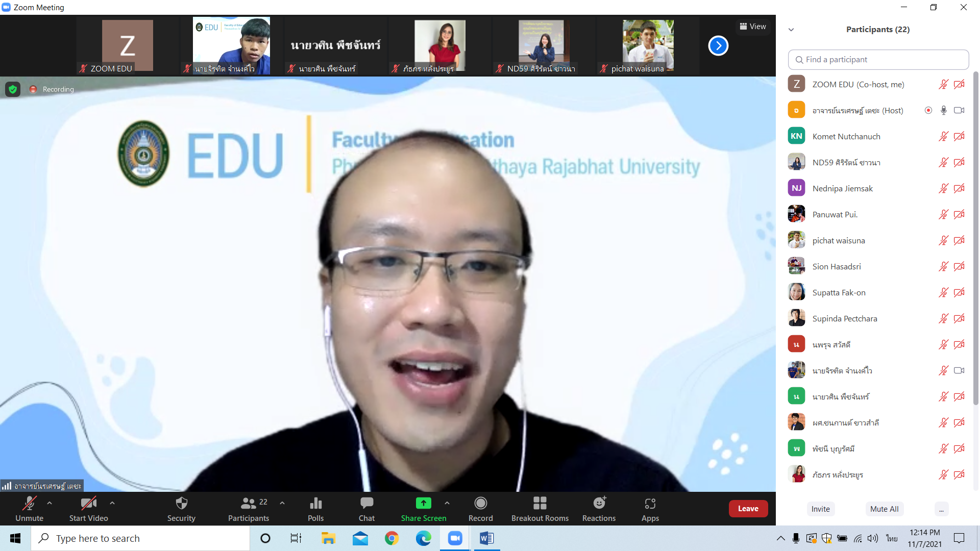Toggle camera icon for Supatta Fak-on
Viewport: 980px width, 551px height.
(959, 292)
